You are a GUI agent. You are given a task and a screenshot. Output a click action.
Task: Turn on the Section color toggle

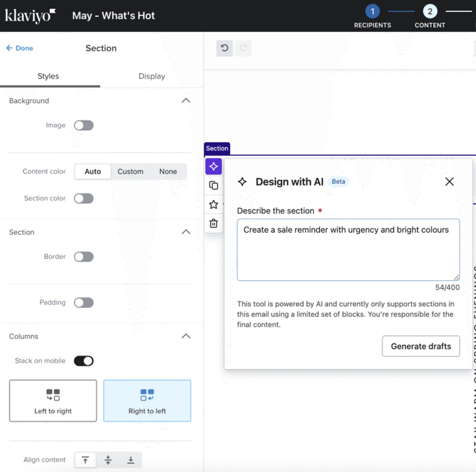[84, 198]
